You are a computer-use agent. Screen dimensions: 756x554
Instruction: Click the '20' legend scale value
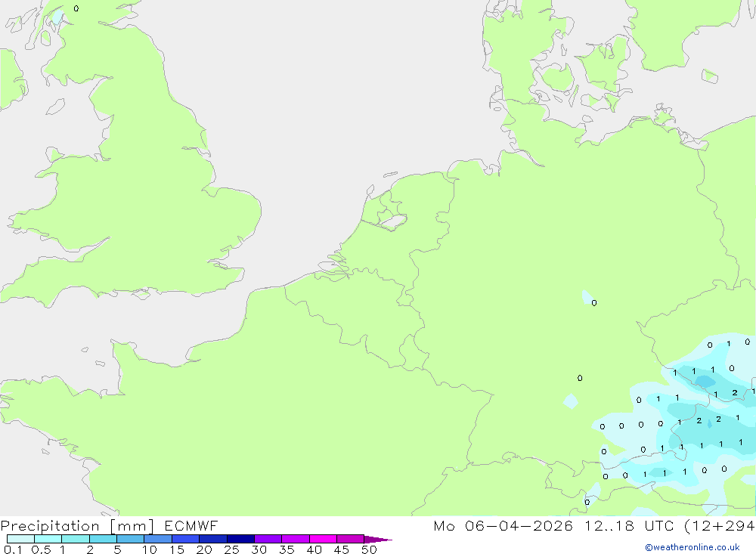[204, 549]
